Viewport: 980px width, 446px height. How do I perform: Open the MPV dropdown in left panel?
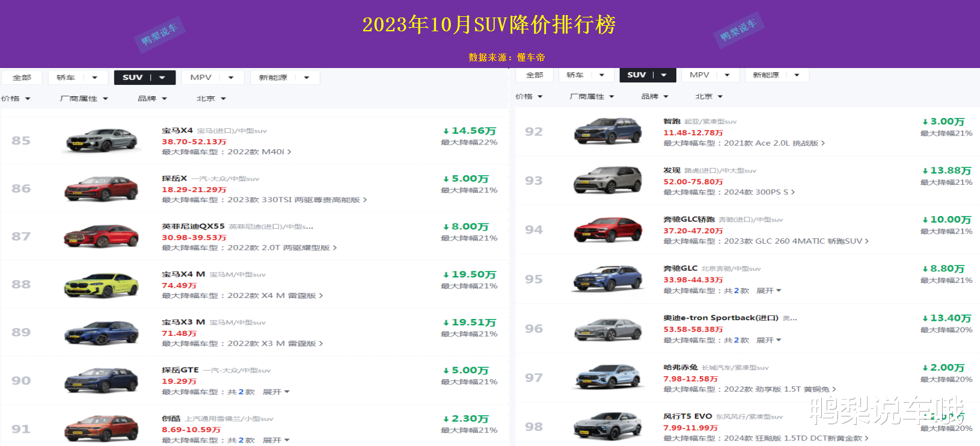coord(212,78)
